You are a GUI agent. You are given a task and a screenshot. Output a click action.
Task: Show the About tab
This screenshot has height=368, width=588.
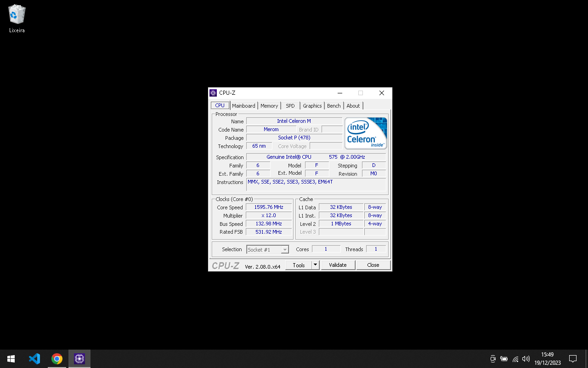[x=353, y=106]
